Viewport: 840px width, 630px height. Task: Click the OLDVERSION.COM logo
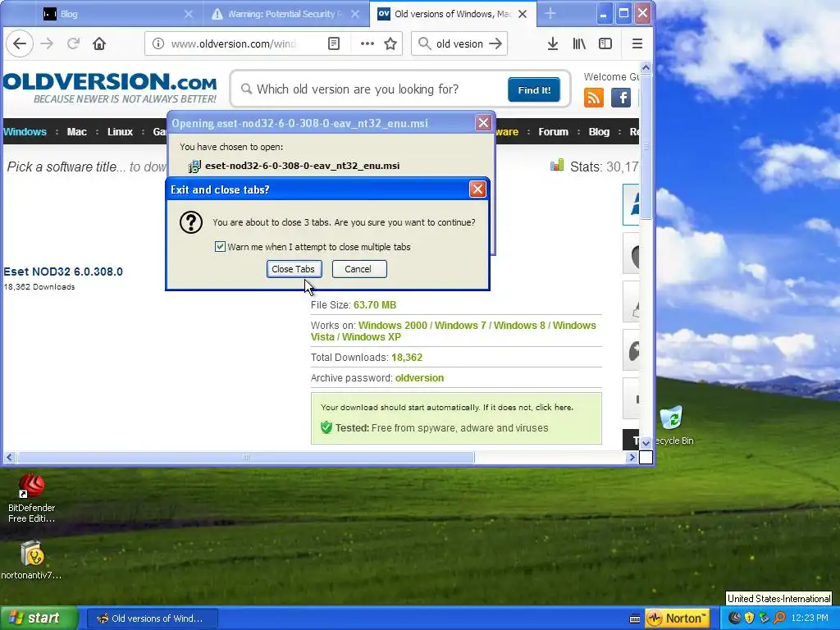tap(110, 89)
